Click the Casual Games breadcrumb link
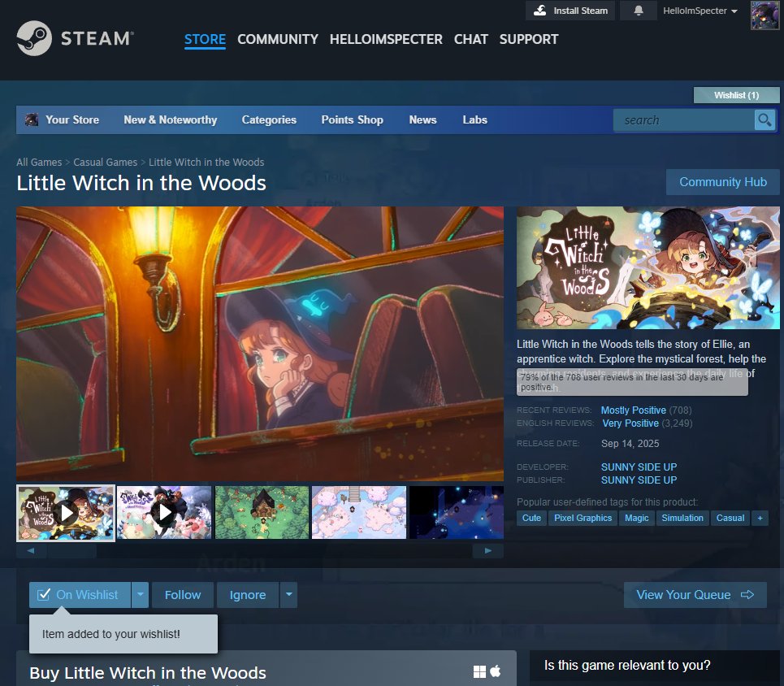784x686 pixels. click(105, 162)
